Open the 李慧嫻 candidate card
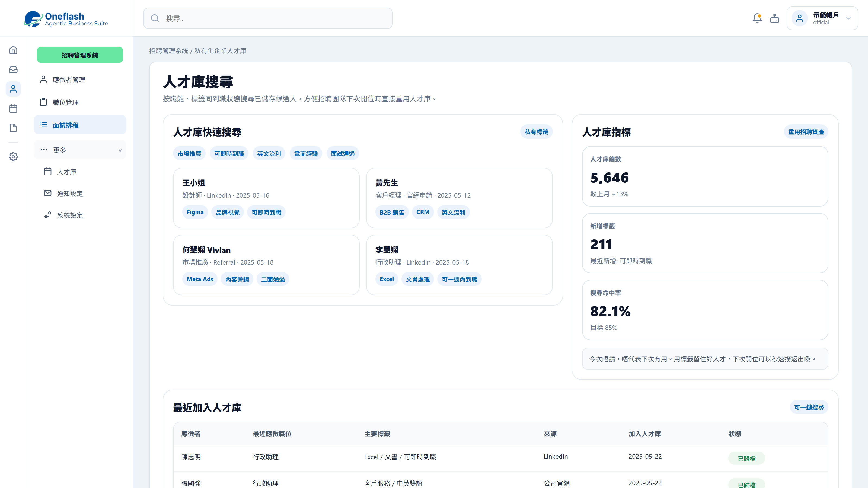The width and height of the screenshot is (868, 488). [x=459, y=265]
